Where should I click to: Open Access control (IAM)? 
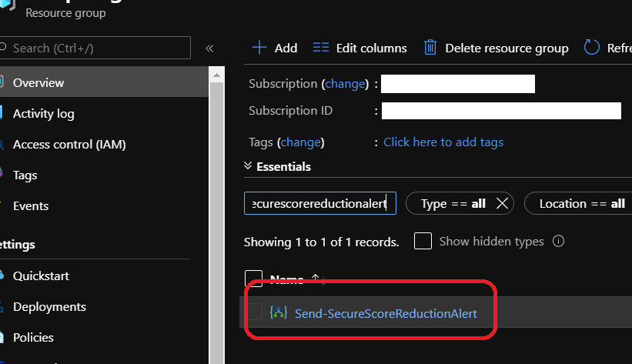[69, 145]
